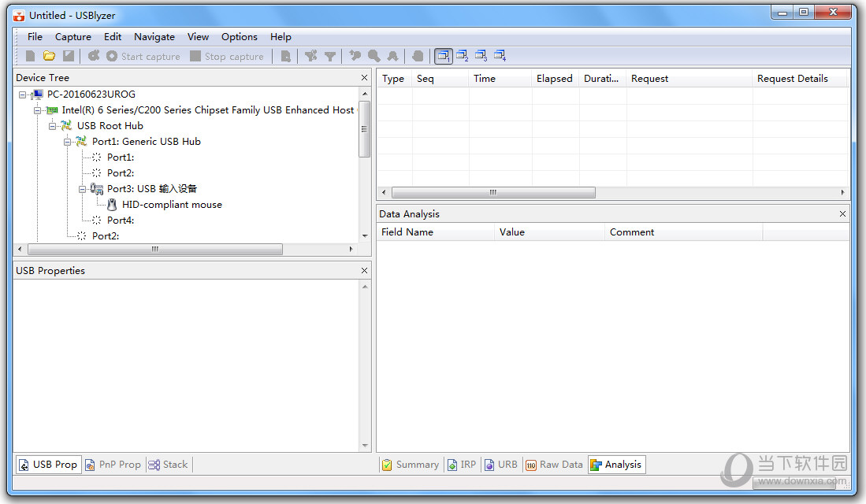Click the USB Root Hub icon
The image size is (866, 504).
point(66,126)
